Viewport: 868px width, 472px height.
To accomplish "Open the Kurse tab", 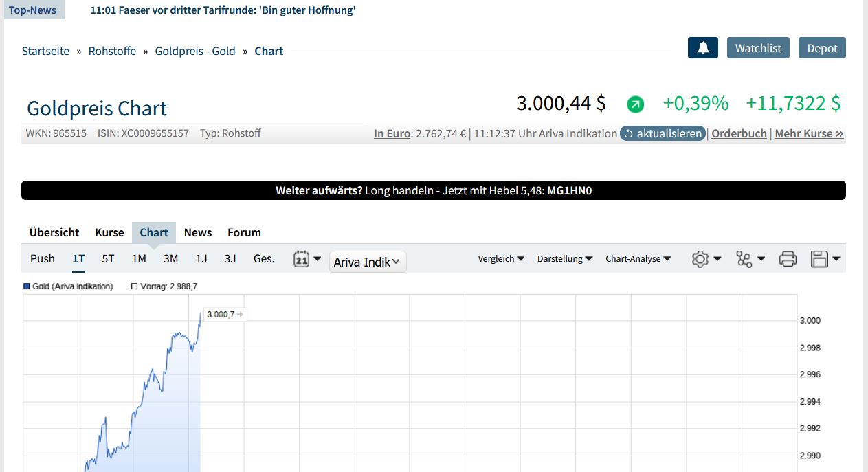I will 109,232.
